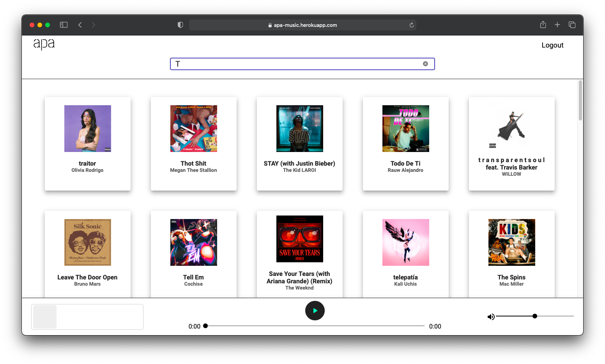Image resolution: width=605 pixels, height=364 pixels.
Task: Click the song title traitor
Action: tap(87, 163)
